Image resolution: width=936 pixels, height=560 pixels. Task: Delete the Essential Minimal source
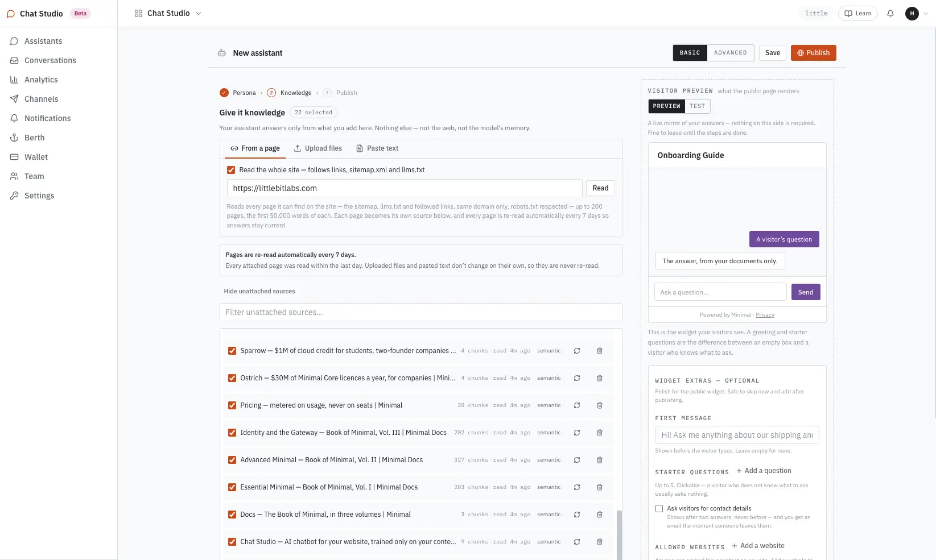pyautogui.click(x=600, y=487)
